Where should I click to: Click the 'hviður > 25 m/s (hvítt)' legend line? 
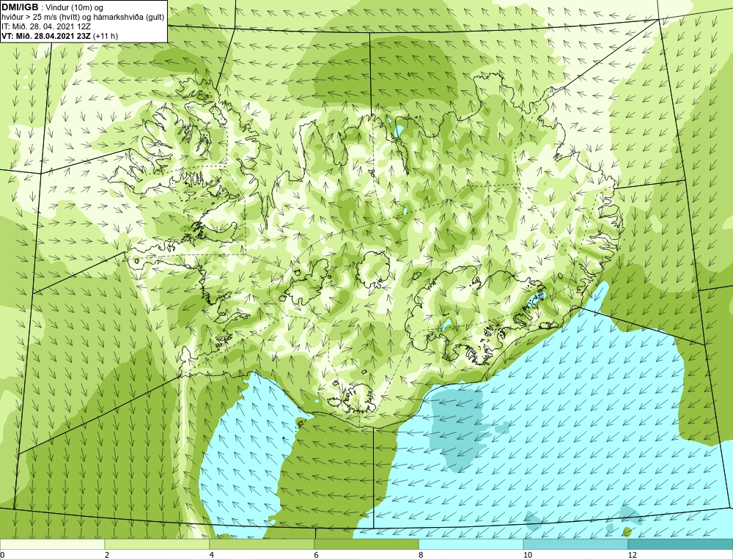(x=82, y=18)
